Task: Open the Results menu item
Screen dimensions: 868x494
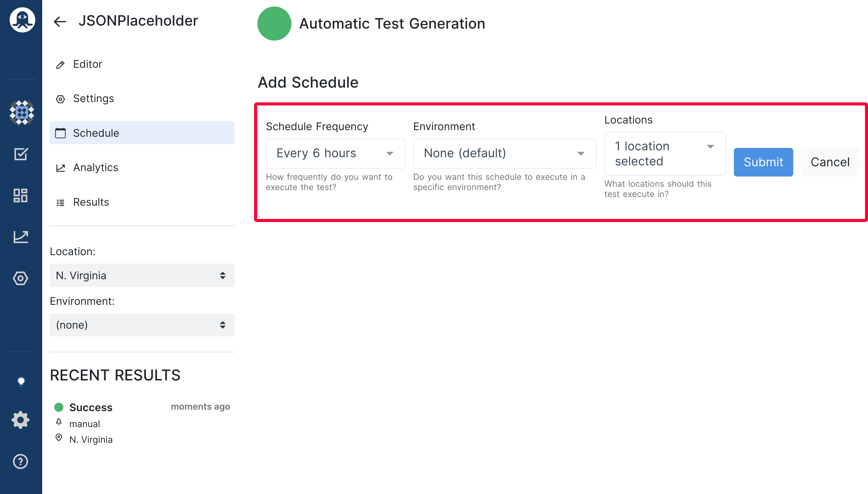Action: pyautogui.click(x=142, y=202)
